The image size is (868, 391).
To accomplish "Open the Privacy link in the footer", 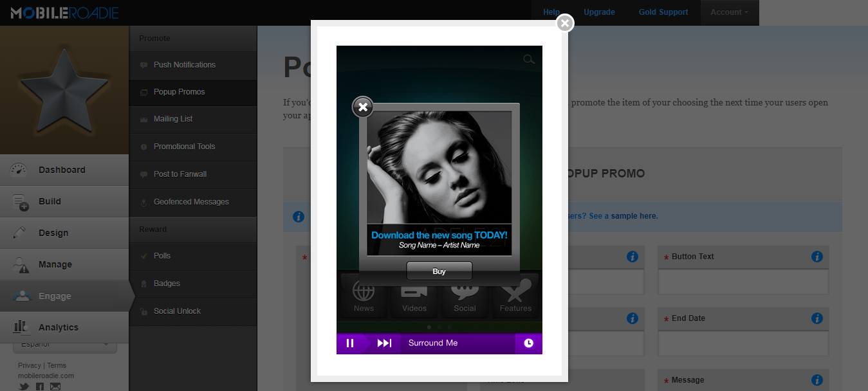I will pos(30,365).
